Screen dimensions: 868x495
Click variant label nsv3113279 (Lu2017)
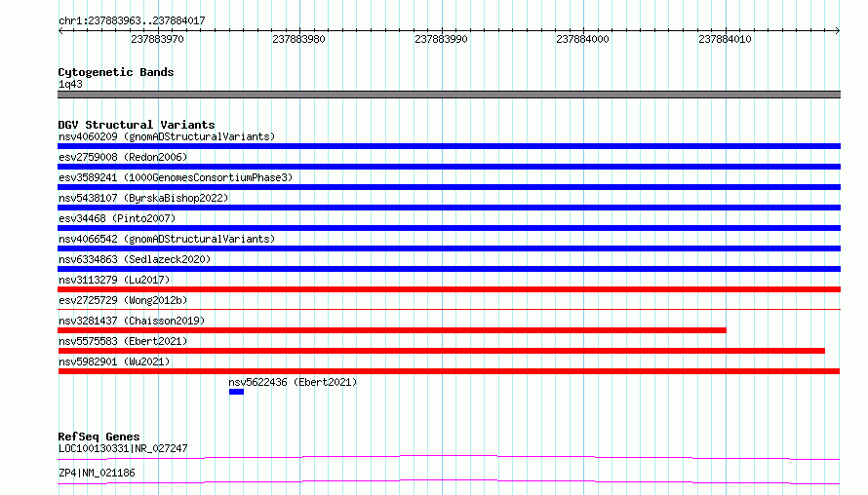point(114,280)
